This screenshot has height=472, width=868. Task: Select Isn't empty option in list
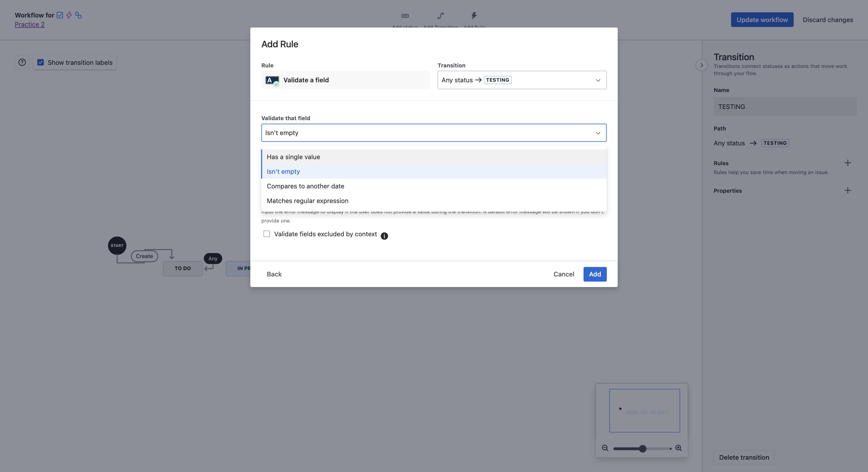click(434, 171)
